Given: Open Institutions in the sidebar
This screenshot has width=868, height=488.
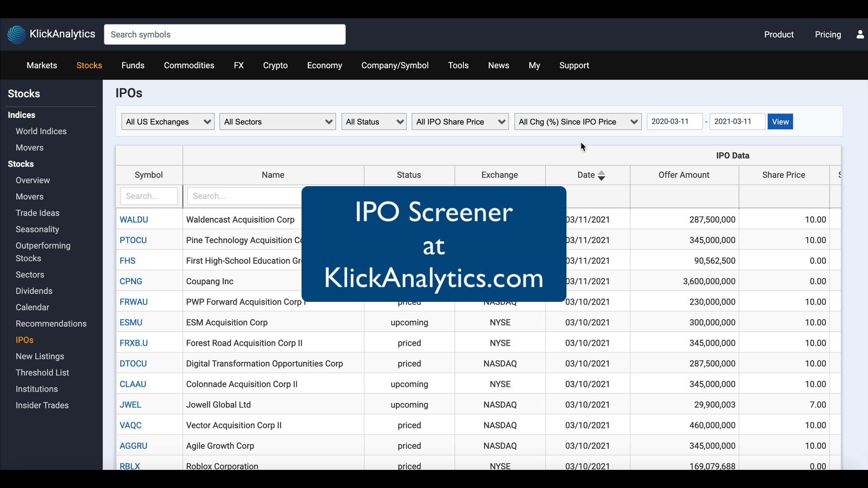Looking at the screenshot, I should pos(37,389).
